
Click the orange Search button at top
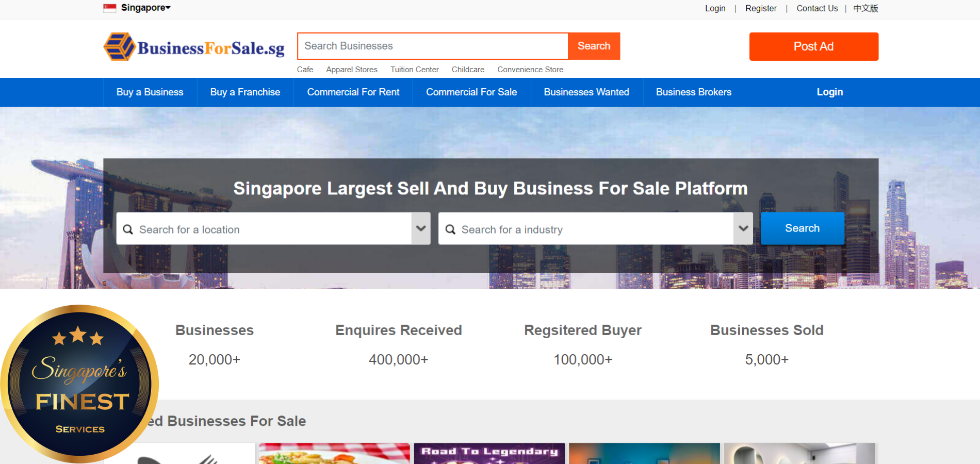click(594, 46)
